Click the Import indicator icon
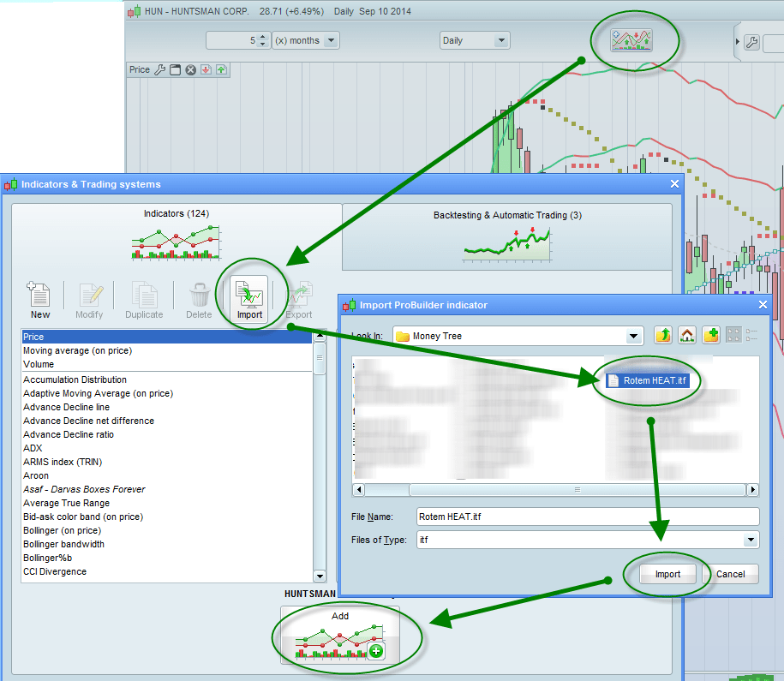784x681 pixels. [x=249, y=299]
